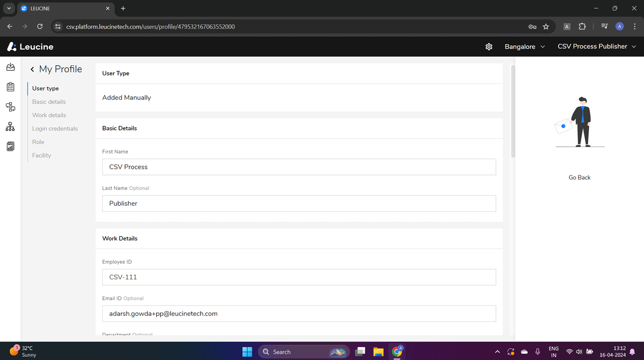The width and height of the screenshot is (644, 360).
Task: Launch Chrome from the taskbar
Action: [397, 351]
